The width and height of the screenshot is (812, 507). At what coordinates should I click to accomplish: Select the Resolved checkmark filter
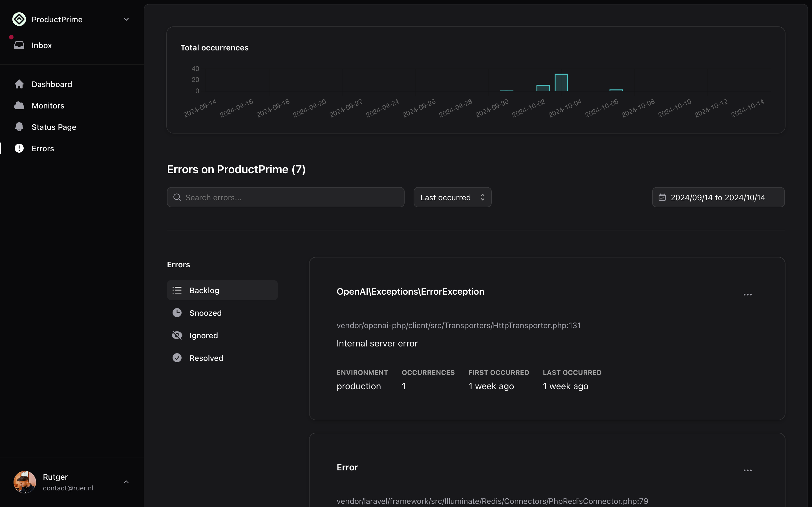[177, 357]
